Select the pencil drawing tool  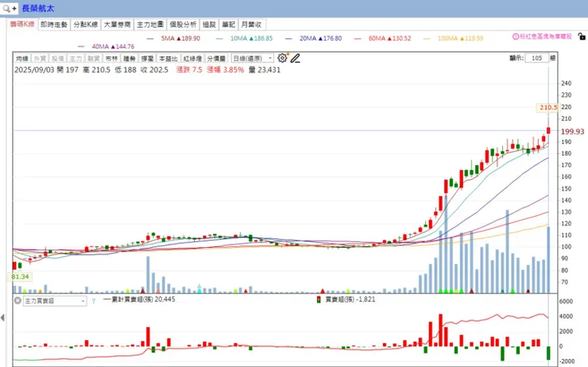(x=295, y=58)
